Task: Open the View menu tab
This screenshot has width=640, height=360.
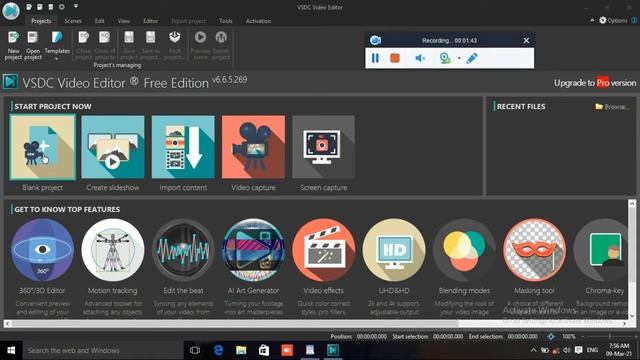Action: pyautogui.click(x=124, y=21)
